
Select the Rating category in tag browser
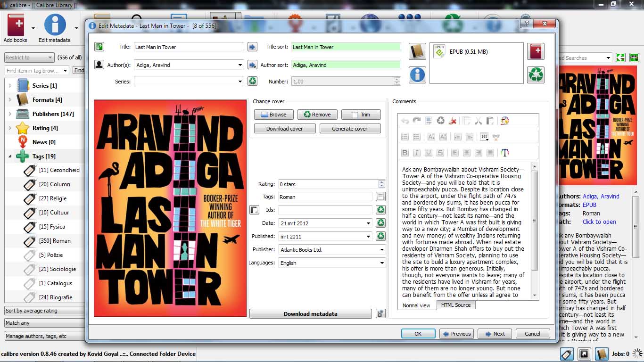(x=45, y=128)
